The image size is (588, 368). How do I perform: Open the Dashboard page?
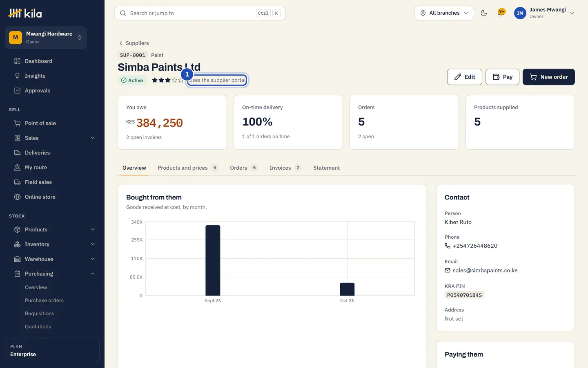52,61
